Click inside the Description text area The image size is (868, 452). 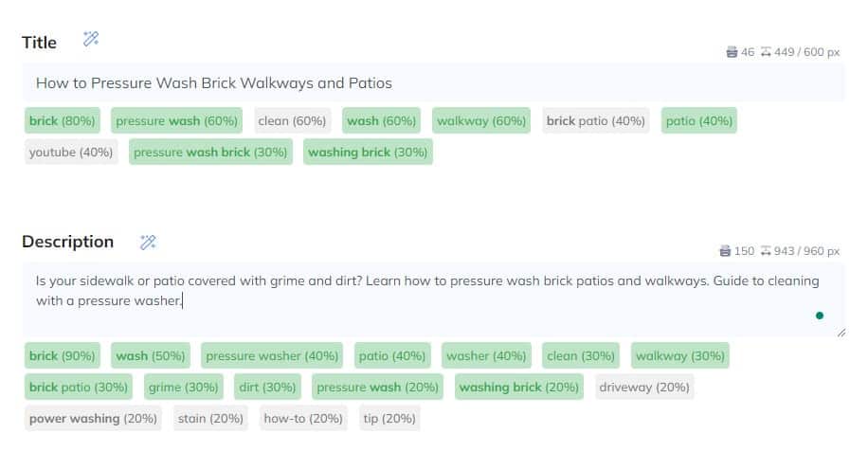pos(434,299)
